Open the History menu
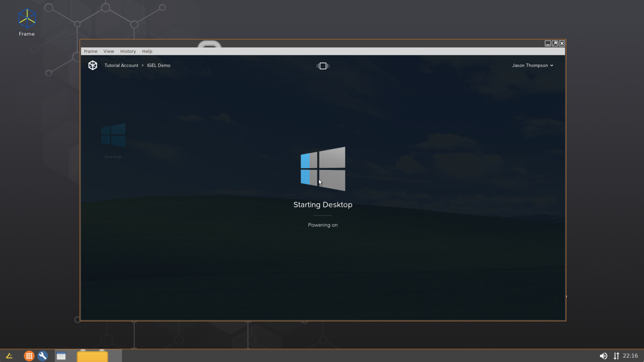This screenshot has height=362, width=644. (128, 51)
